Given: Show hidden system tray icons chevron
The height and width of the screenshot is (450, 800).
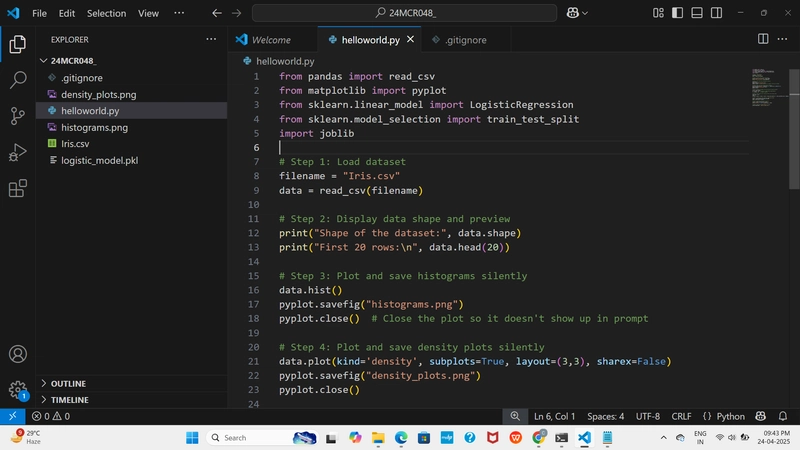Looking at the screenshot, I should [663, 438].
